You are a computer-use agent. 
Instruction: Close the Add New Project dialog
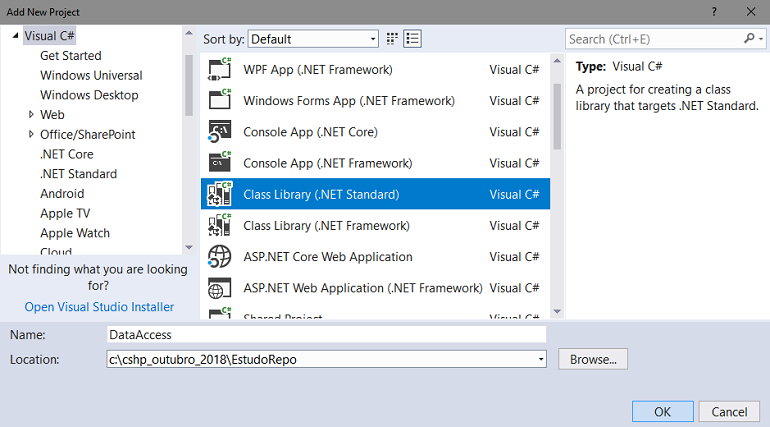pyautogui.click(x=751, y=12)
